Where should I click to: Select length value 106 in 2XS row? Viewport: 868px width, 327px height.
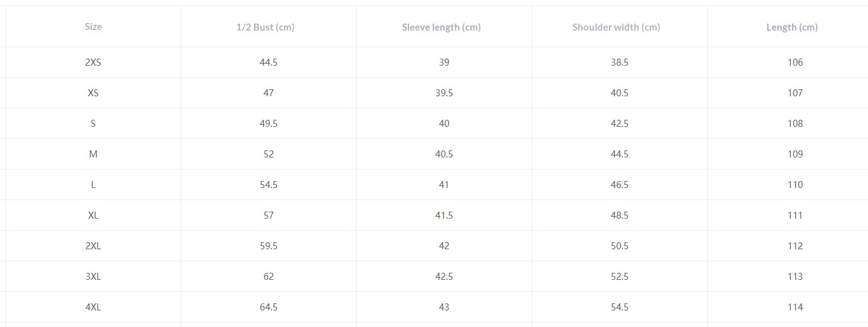pyautogui.click(x=795, y=62)
